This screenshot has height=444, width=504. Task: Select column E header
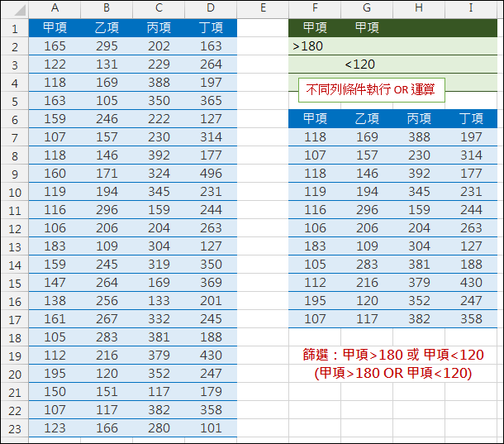tap(263, 8)
